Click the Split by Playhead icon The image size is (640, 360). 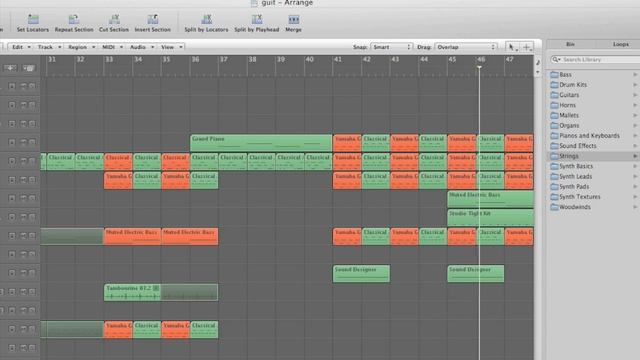point(257,19)
